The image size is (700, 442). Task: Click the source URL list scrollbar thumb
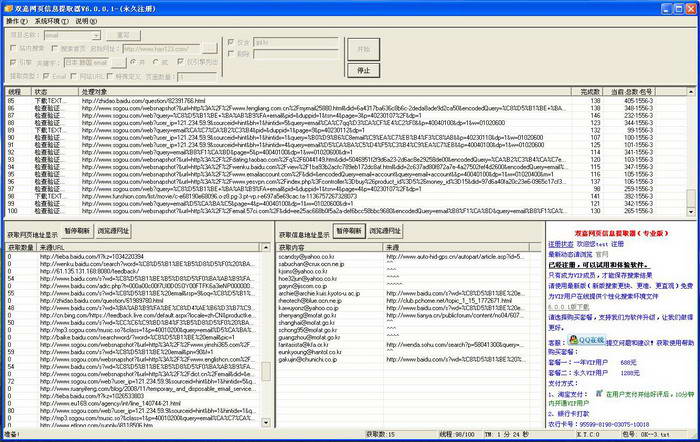point(266,371)
